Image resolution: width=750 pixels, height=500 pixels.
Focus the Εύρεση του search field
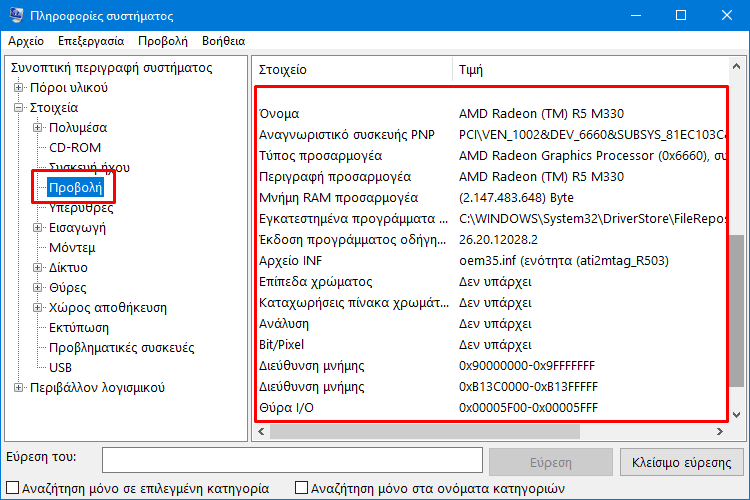pyautogui.click(x=292, y=460)
